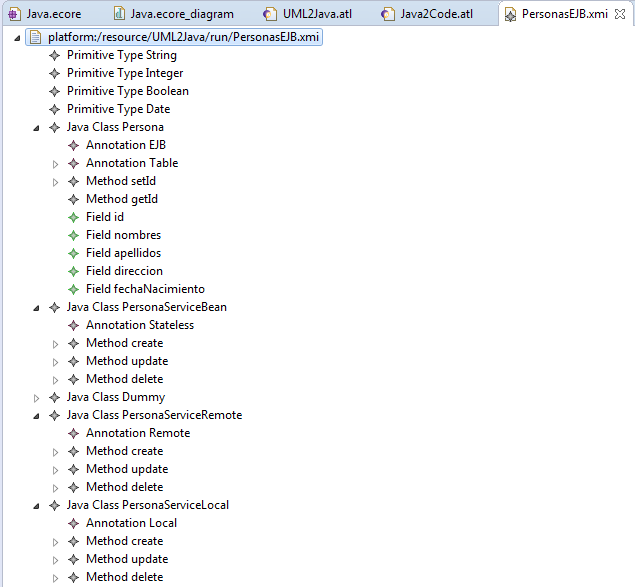Image resolution: width=635 pixels, height=587 pixels.
Task: Collapse the Java Class PersonaServiceRemote node
Action: pyautogui.click(x=36, y=416)
